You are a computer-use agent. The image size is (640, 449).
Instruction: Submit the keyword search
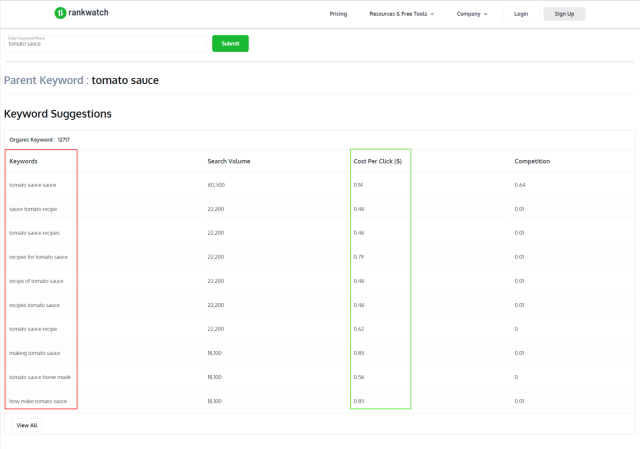coord(230,44)
